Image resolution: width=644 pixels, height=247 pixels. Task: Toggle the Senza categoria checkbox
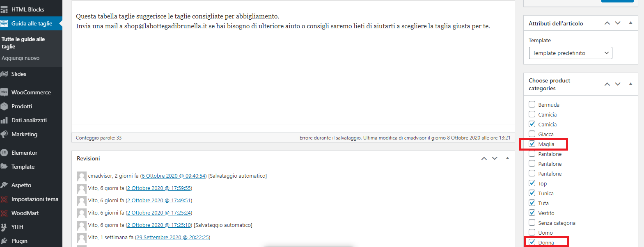point(532,222)
